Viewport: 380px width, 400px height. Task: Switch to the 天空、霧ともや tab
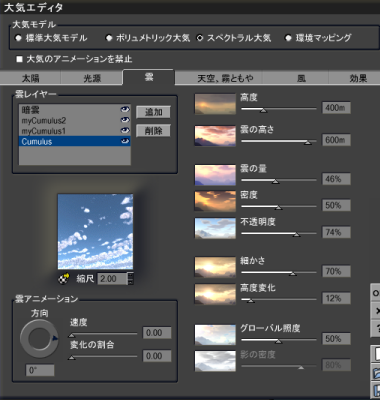[x=225, y=78]
